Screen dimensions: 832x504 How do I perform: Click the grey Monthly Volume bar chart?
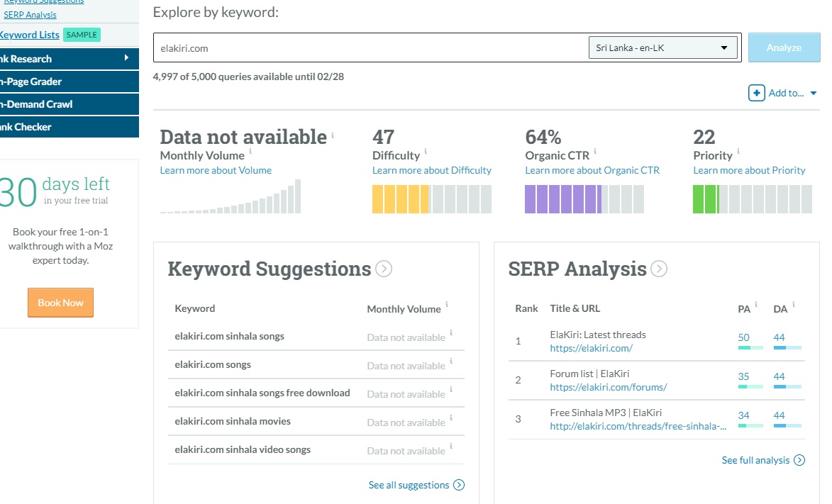click(x=231, y=196)
